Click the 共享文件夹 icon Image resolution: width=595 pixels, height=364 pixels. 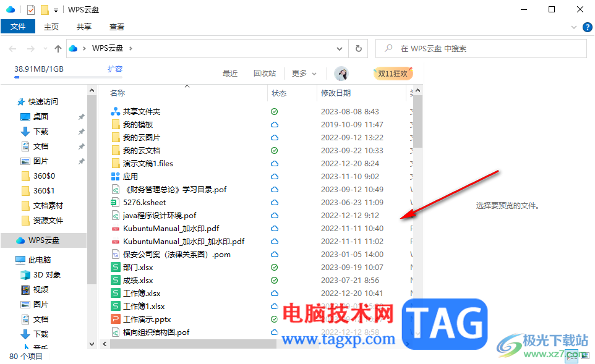pyautogui.click(x=116, y=111)
